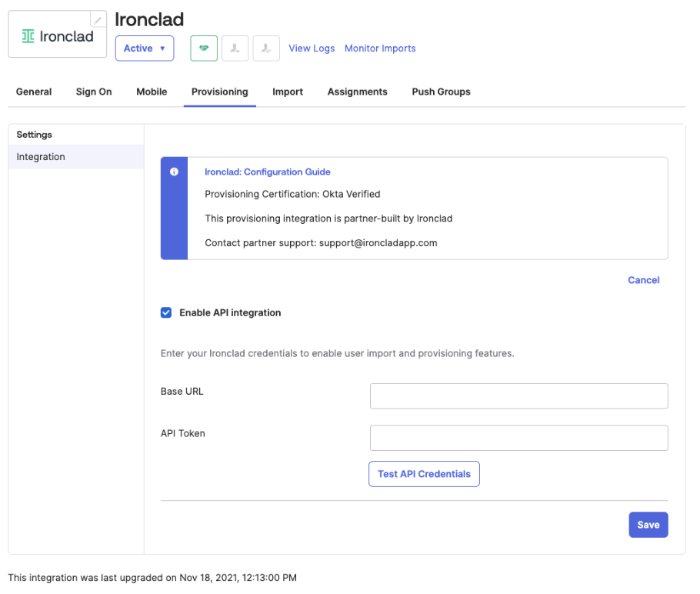The height and width of the screenshot is (594, 700).
Task: Switch to the Push Groups tab
Action: click(441, 92)
